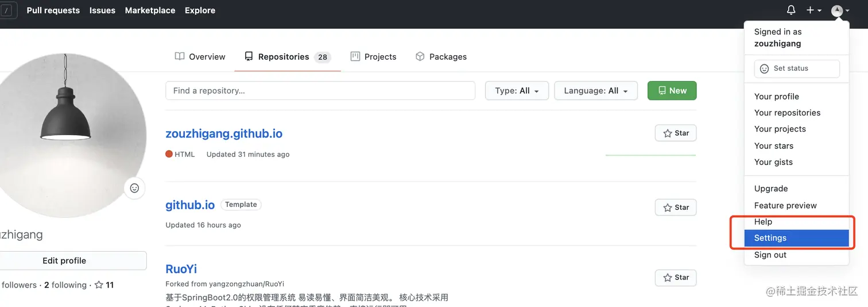
Task: Switch to the Overview tab
Action: pyautogui.click(x=200, y=57)
